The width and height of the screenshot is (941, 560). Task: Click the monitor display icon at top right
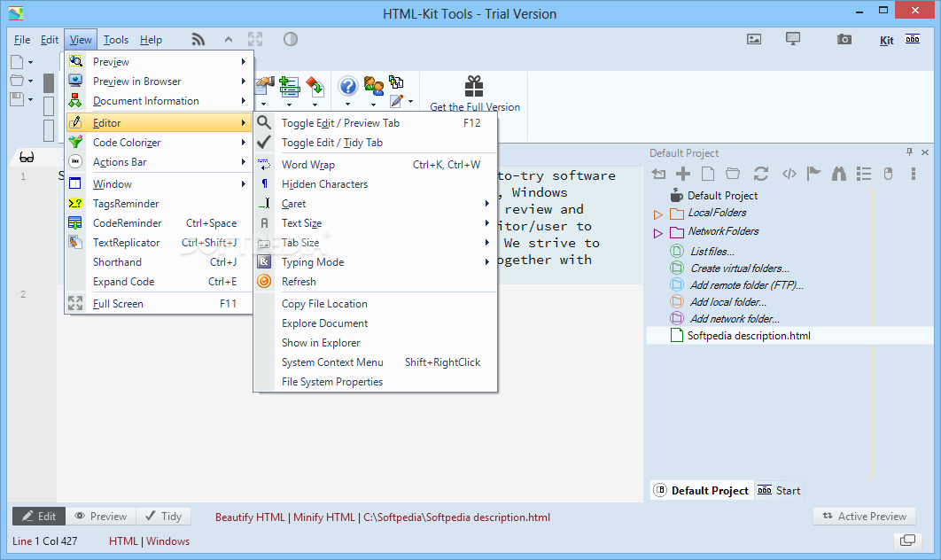pyautogui.click(x=793, y=40)
